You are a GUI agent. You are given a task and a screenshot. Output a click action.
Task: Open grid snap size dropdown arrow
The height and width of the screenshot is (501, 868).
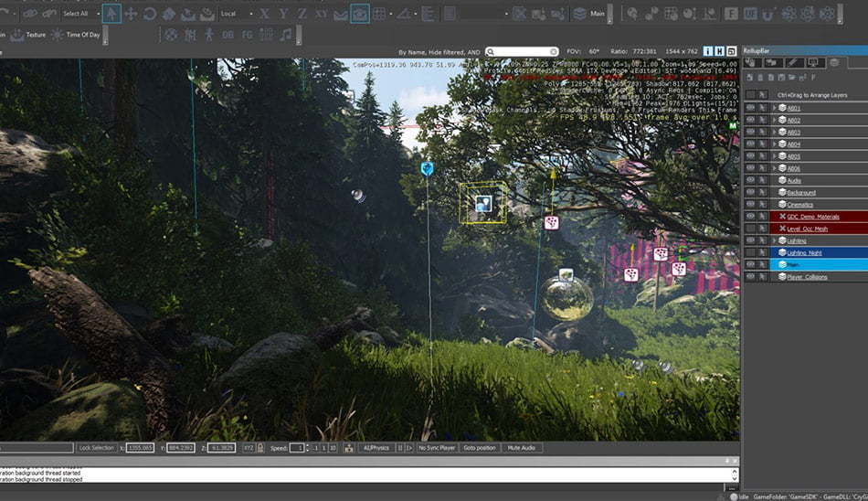pos(391,14)
